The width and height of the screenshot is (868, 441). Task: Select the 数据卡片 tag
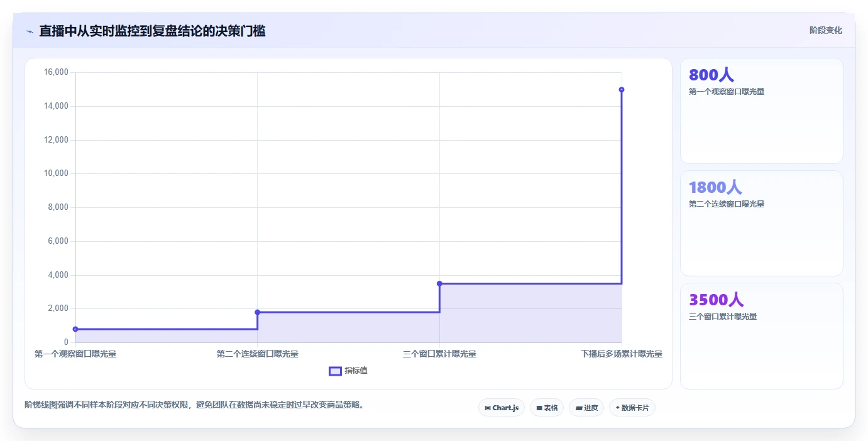coord(632,408)
